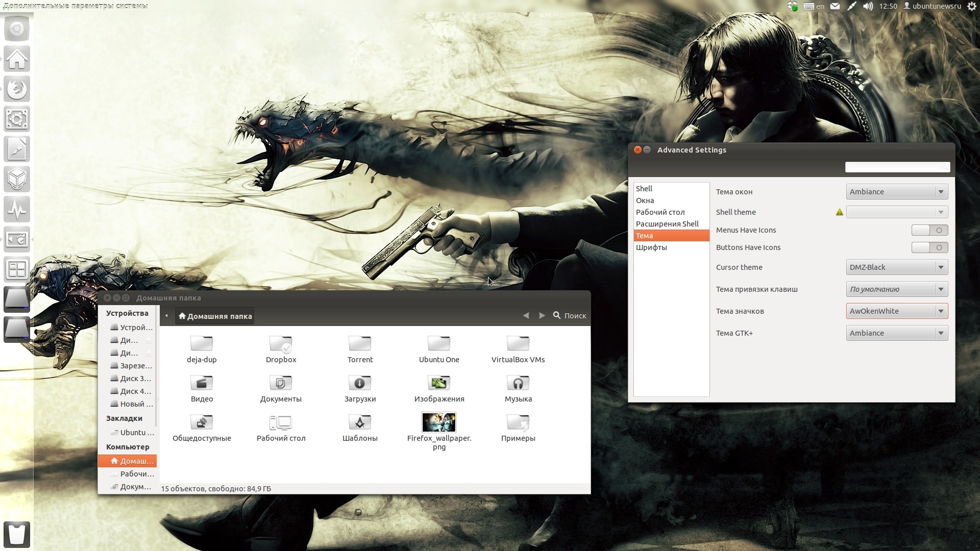Click Поиск search button in file manager
The height and width of the screenshot is (551, 980).
(x=570, y=316)
